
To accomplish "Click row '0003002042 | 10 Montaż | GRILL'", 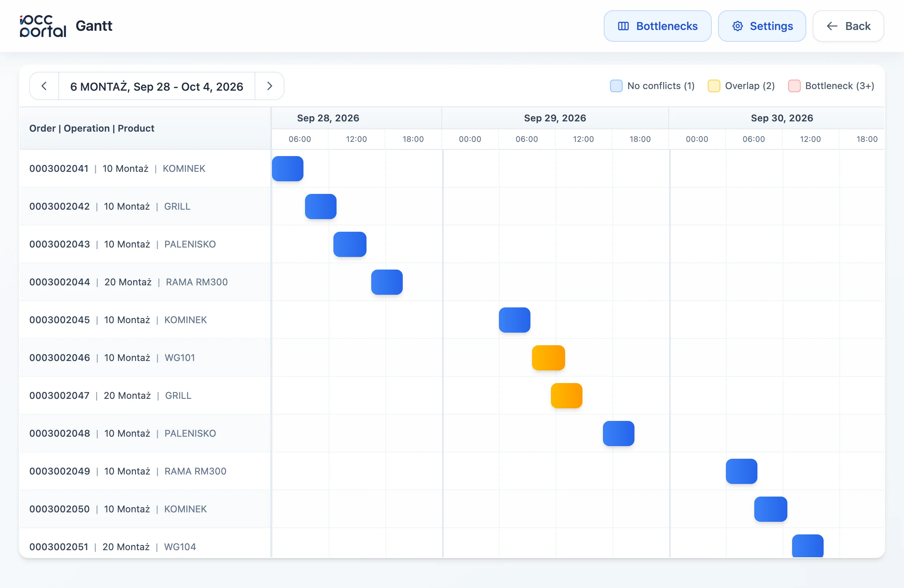I will pos(145,207).
